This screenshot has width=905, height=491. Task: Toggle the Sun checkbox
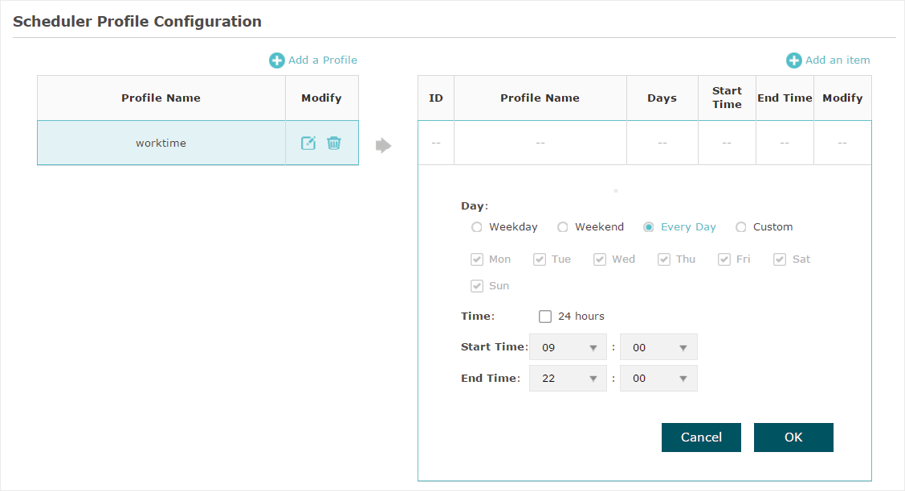477,286
